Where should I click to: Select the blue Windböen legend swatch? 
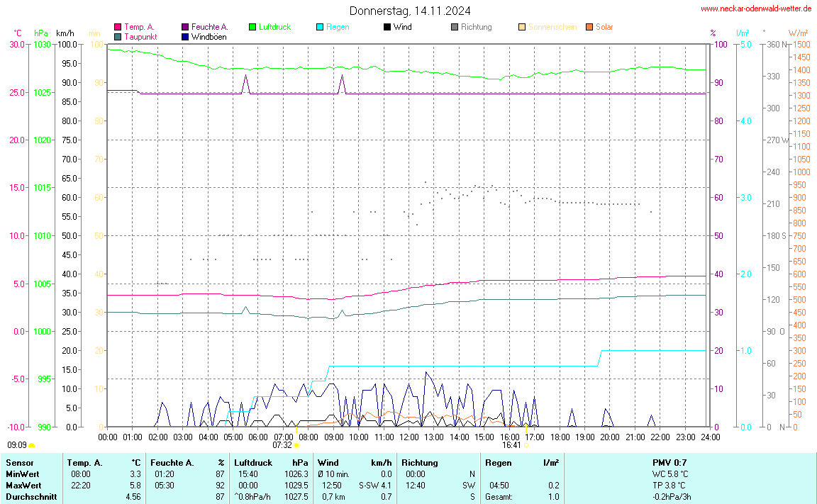point(185,36)
